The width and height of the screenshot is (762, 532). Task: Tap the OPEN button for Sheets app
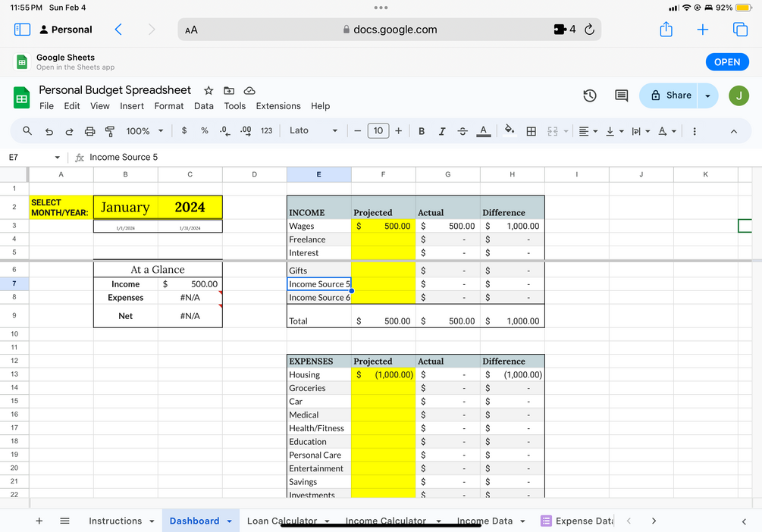(x=727, y=61)
